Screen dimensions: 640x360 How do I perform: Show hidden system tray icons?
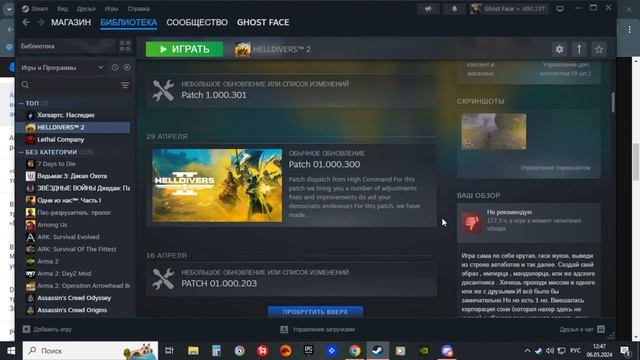(527, 351)
